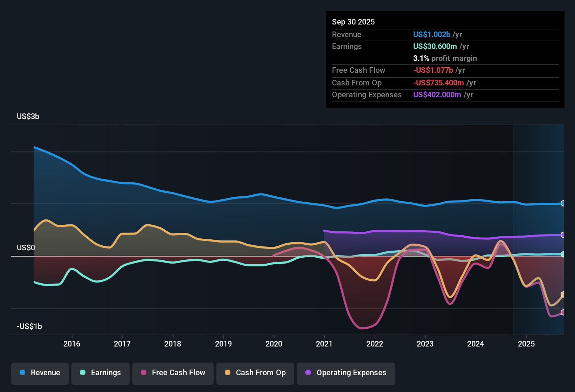
Task: Select the 2019 year label on the axis
Action: 223,344
